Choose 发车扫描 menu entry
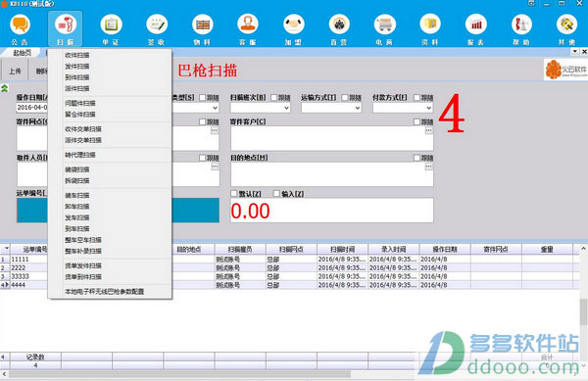The width and height of the screenshot is (588, 381). click(x=76, y=217)
